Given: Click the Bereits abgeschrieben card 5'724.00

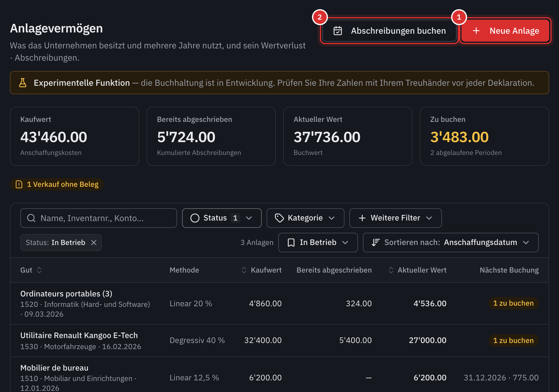Looking at the screenshot, I should coord(211,136).
